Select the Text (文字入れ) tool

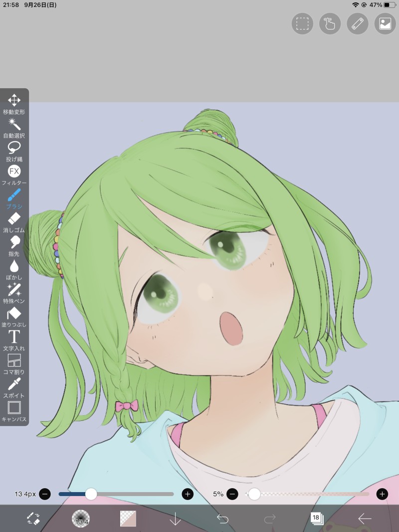(x=14, y=341)
